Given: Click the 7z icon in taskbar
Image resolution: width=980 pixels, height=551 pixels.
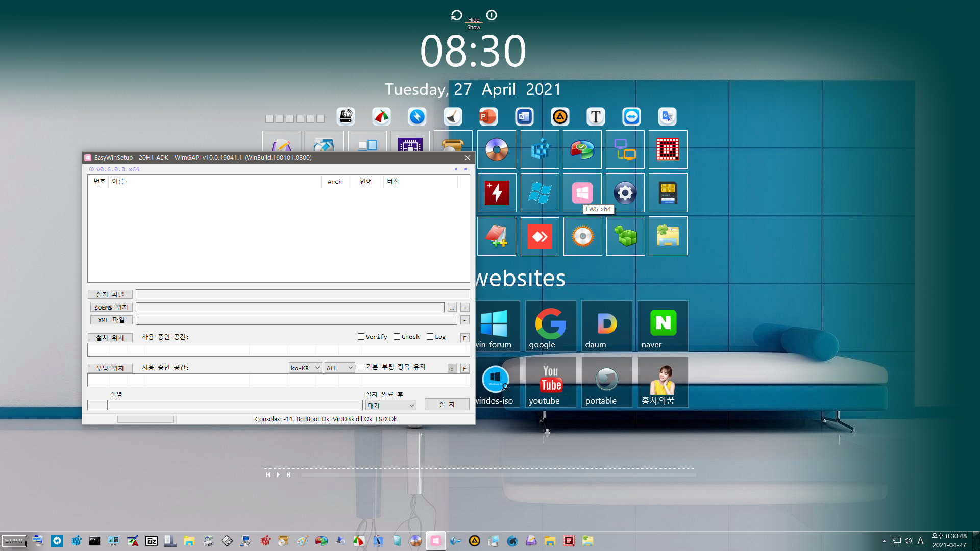Looking at the screenshot, I should (152, 541).
